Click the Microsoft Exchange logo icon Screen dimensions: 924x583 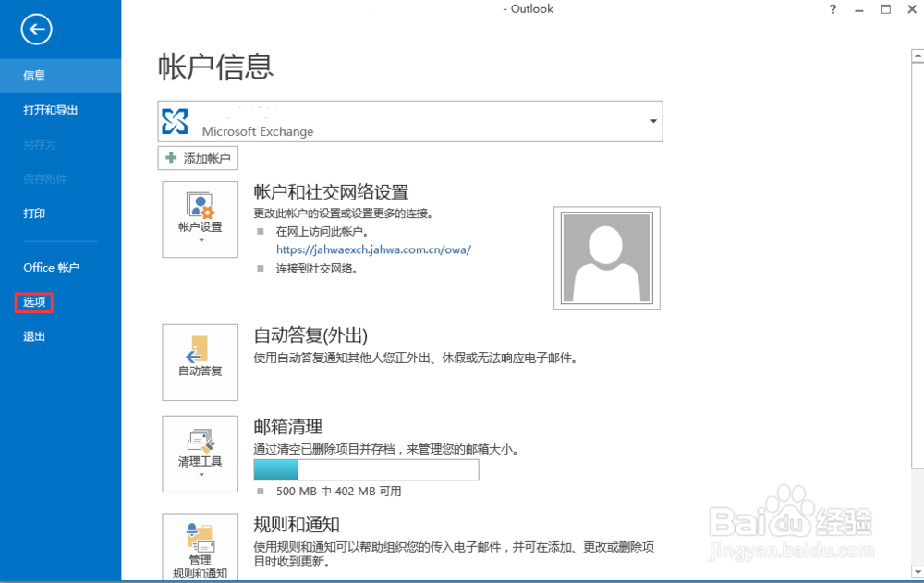point(175,121)
